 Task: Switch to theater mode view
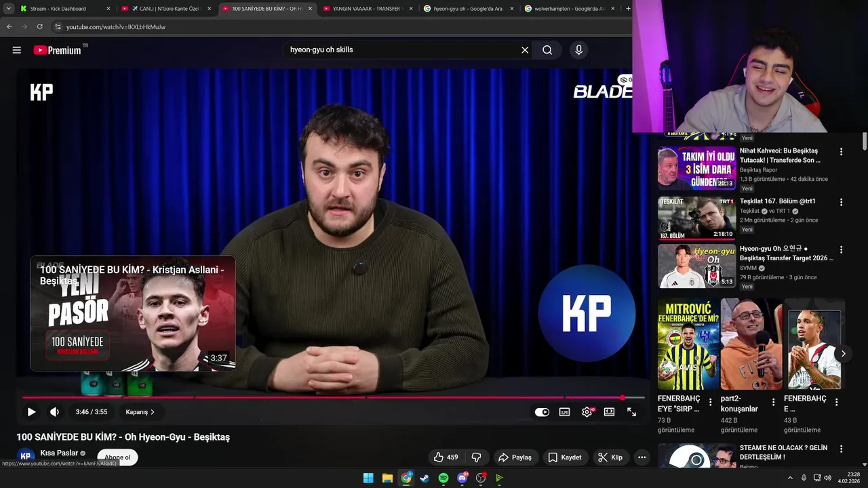(x=609, y=412)
